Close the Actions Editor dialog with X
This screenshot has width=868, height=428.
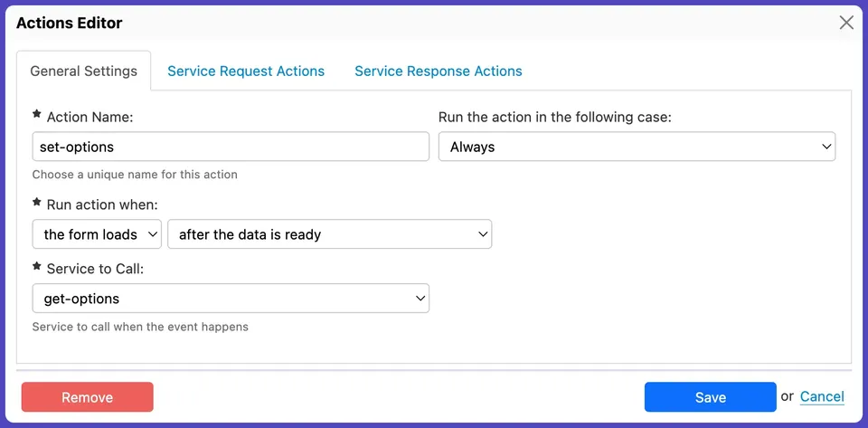click(x=846, y=23)
